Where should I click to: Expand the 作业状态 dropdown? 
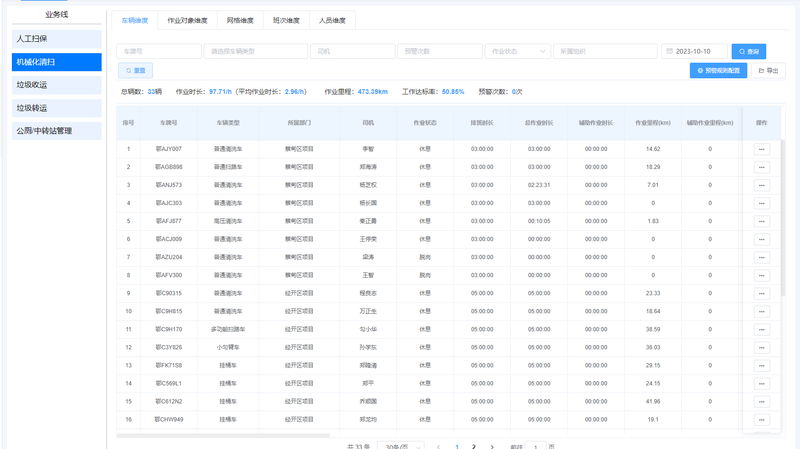(517, 51)
